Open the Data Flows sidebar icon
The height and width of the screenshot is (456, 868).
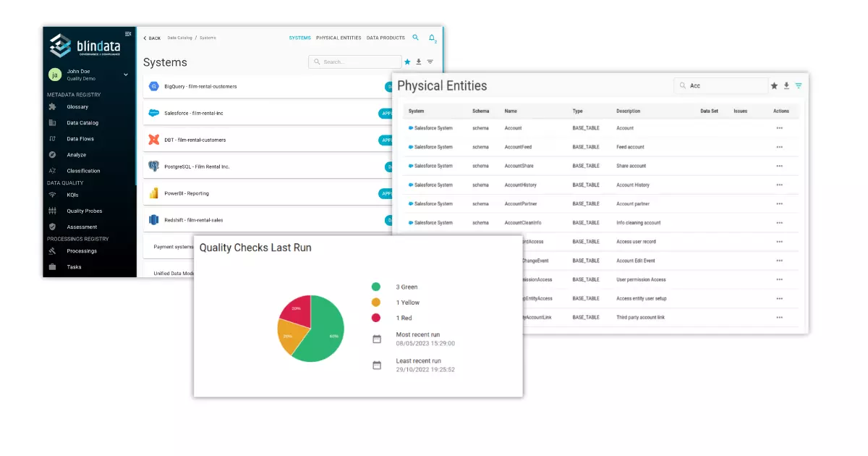click(52, 138)
